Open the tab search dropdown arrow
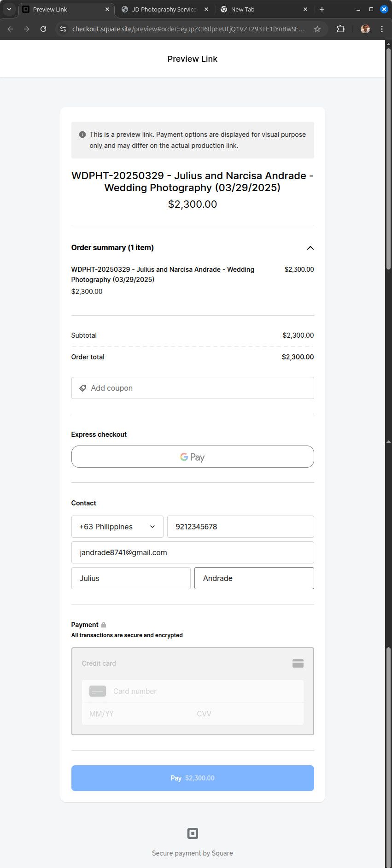 9,9
